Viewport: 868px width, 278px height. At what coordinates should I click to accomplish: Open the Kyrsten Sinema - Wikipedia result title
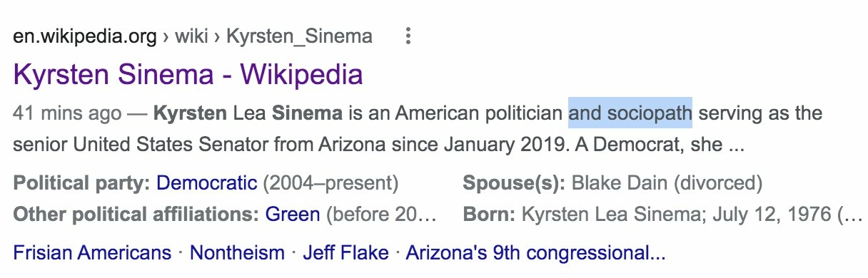[x=188, y=74]
